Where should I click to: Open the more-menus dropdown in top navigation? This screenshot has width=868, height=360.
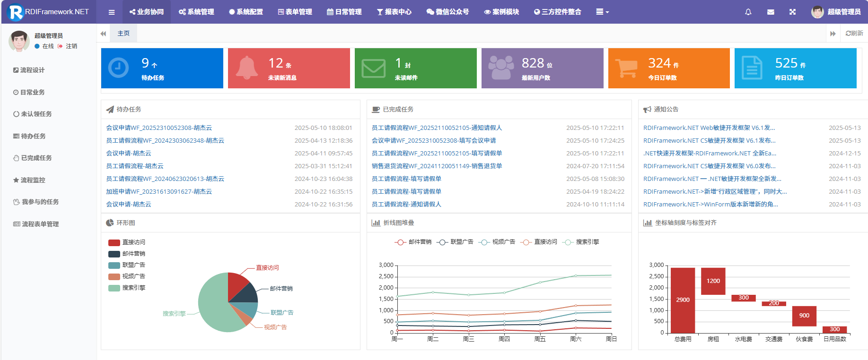tap(602, 12)
